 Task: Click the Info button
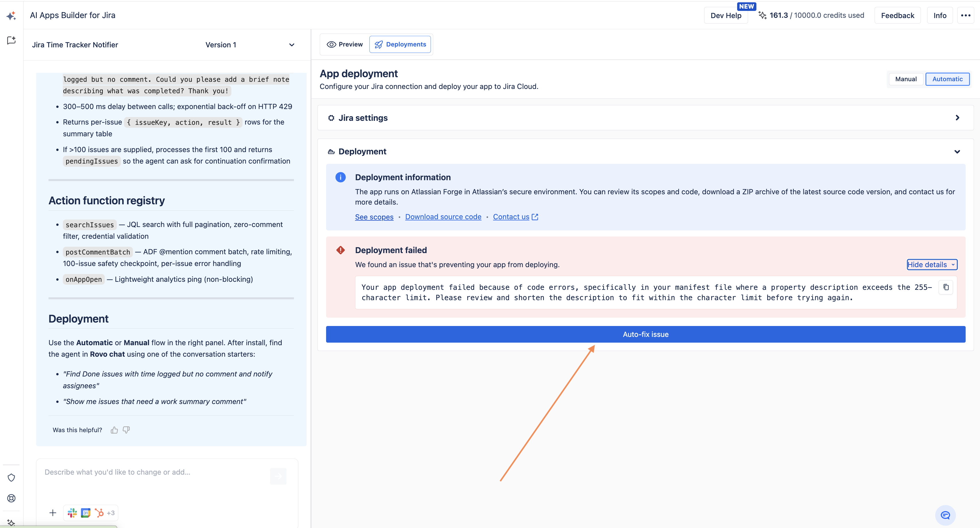pos(940,15)
